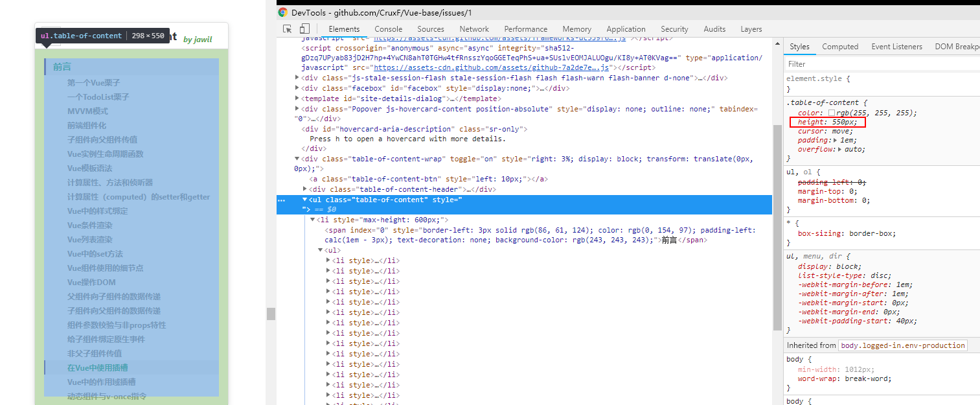Jump to 第一个Vue栗子 in the contents list

(x=94, y=83)
